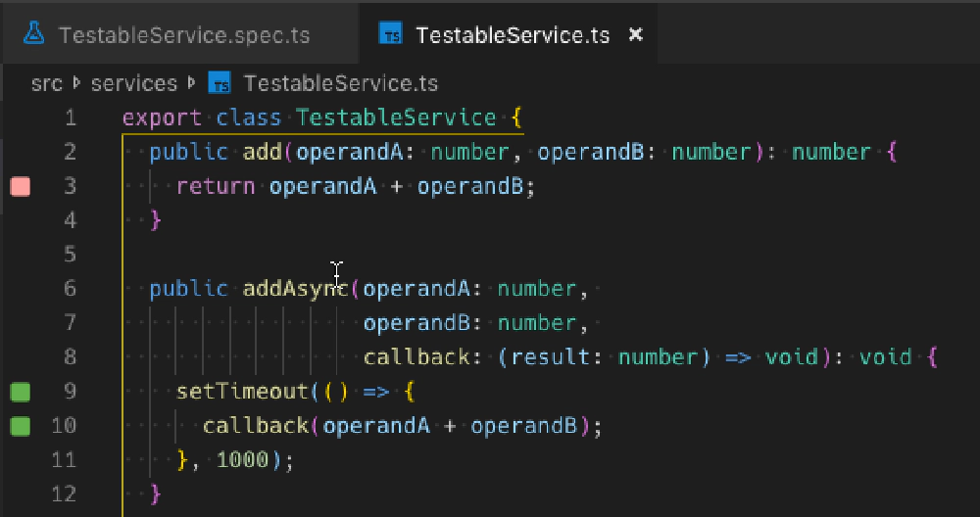Close the TestableService.ts tab
980x517 pixels.
pos(635,35)
